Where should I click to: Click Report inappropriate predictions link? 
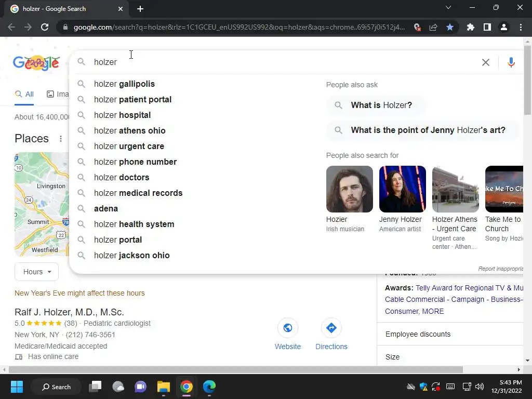(500, 269)
